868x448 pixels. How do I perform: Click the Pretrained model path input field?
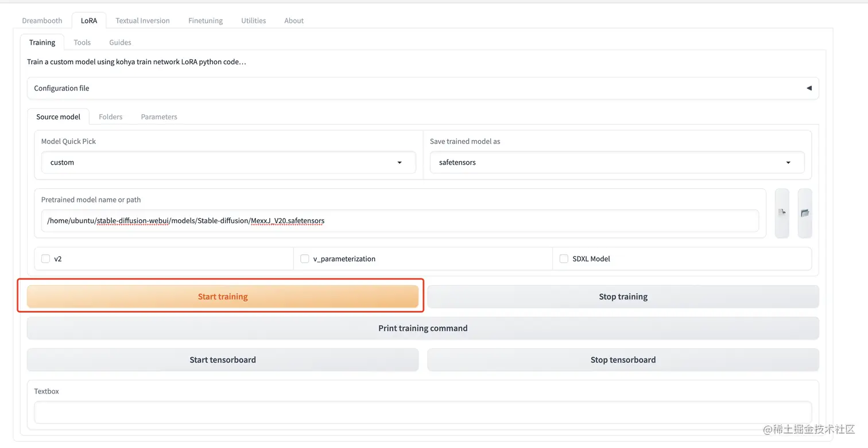(x=400, y=221)
